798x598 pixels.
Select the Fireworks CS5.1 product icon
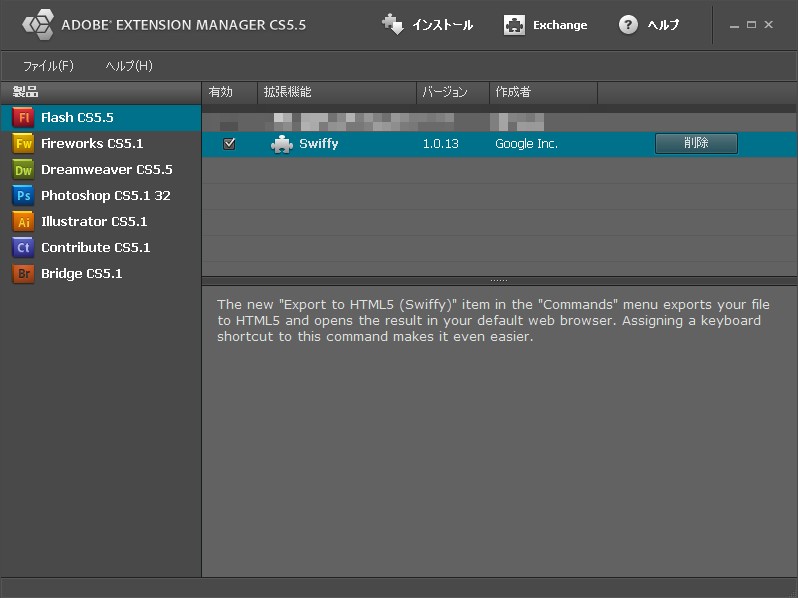pyautogui.click(x=23, y=143)
